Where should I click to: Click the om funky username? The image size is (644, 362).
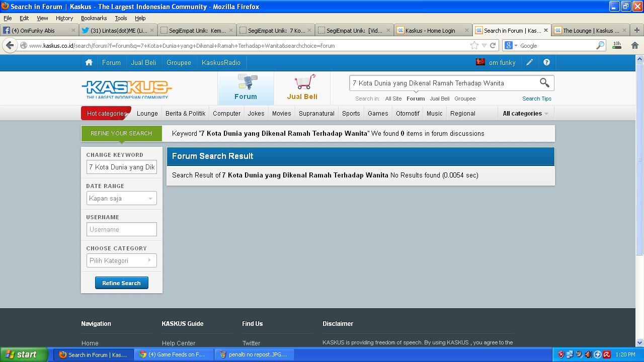click(x=502, y=62)
